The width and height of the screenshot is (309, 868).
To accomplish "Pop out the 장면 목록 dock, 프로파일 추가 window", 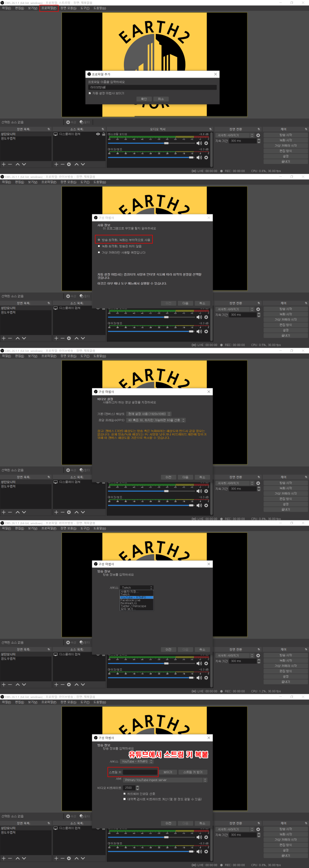I will [x=49, y=129].
